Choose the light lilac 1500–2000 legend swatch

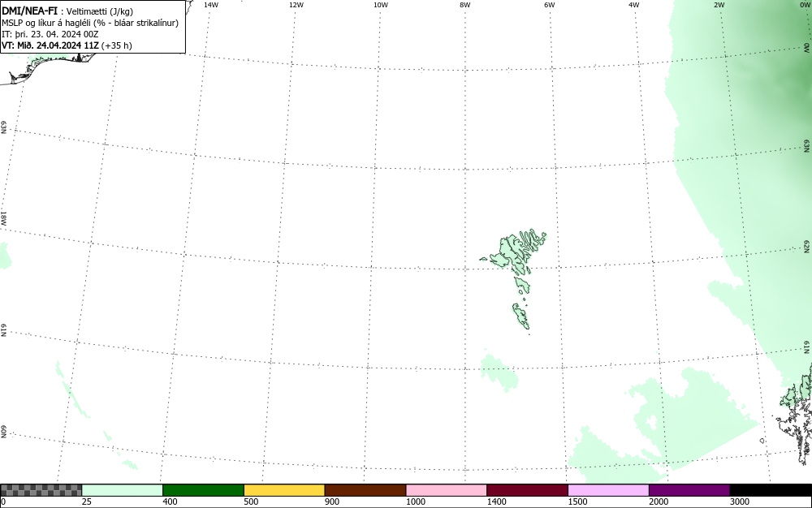(608, 490)
